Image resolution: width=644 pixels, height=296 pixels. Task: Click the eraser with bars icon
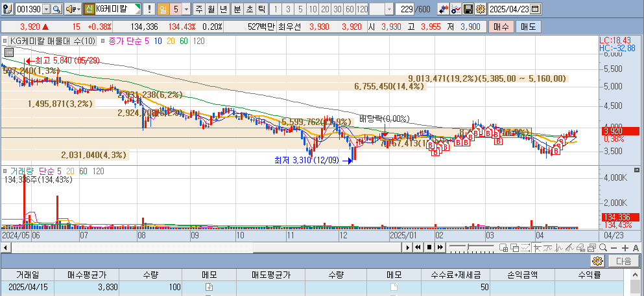tap(580, 247)
